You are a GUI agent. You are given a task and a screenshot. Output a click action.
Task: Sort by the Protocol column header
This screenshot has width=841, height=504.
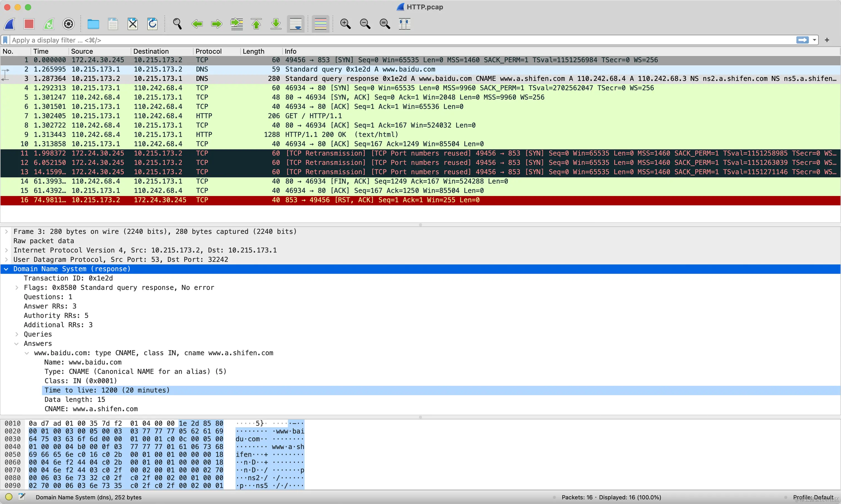pos(208,51)
